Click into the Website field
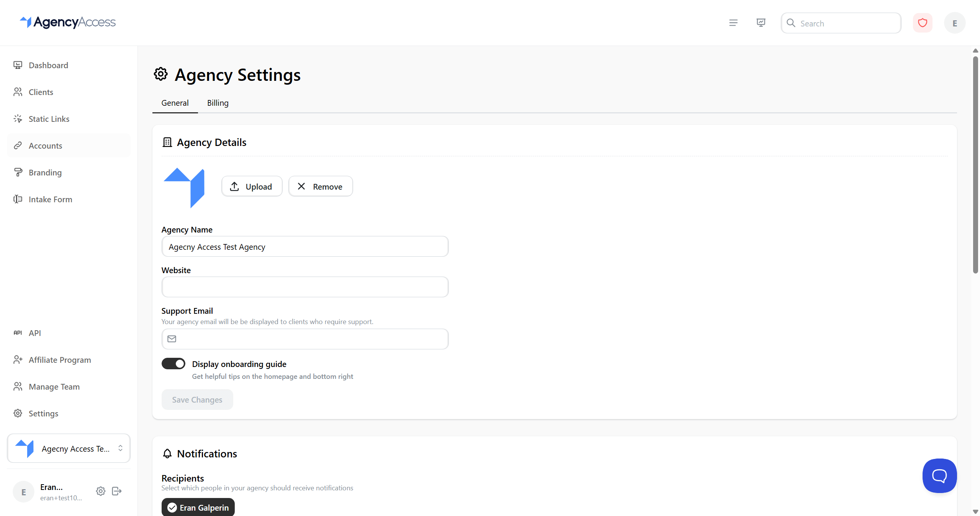980x516 pixels. pos(305,287)
